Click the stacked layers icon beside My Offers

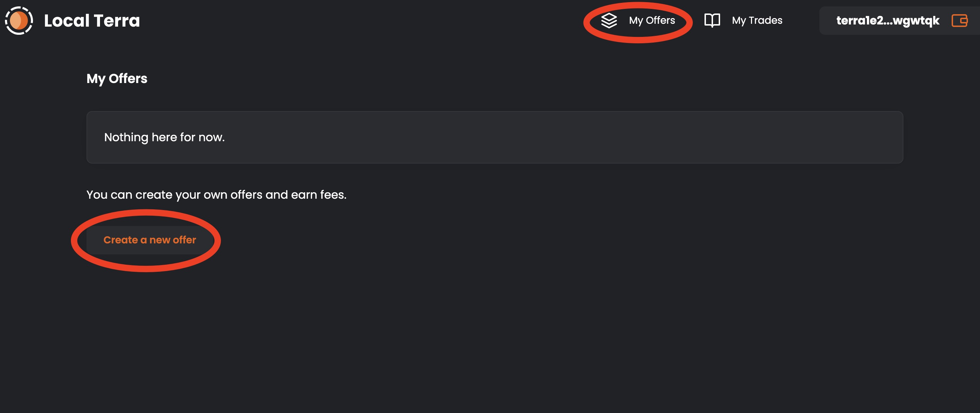pos(609,21)
